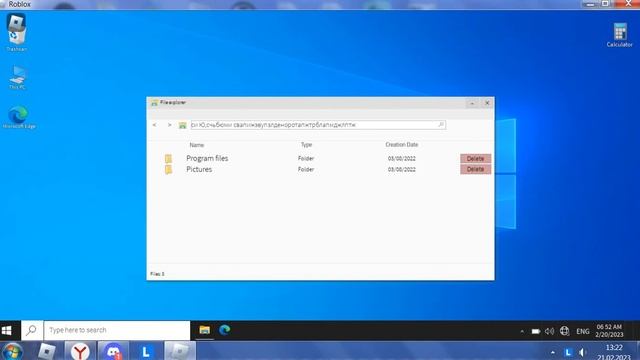
Task: Click the Folder type of Program files
Action: tap(306, 158)
